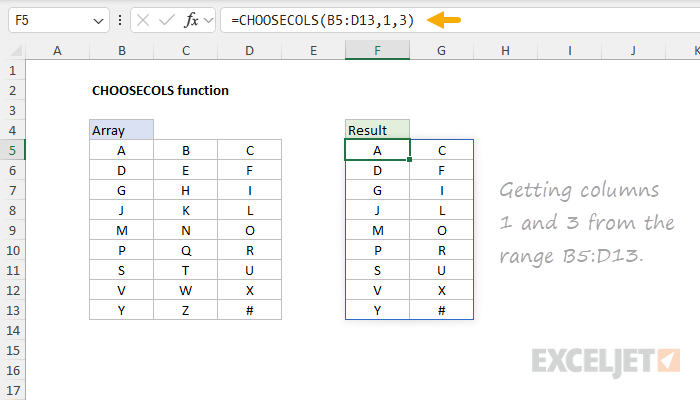Expand the Name Box dropdown arrow
Viewport: 700px width, 400px height.
click(98, 21)
